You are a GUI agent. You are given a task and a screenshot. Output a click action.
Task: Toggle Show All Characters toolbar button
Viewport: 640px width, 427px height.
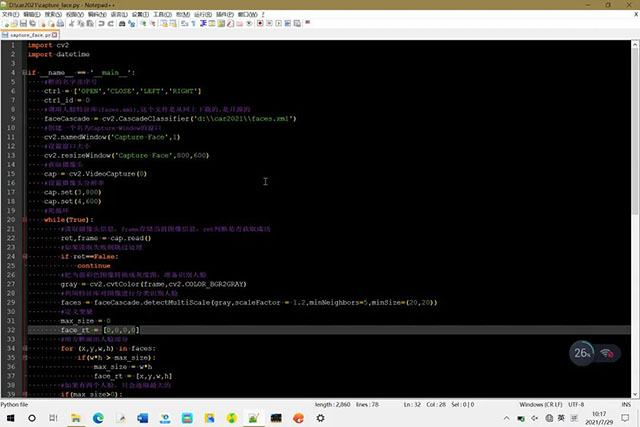pos(193,24)
